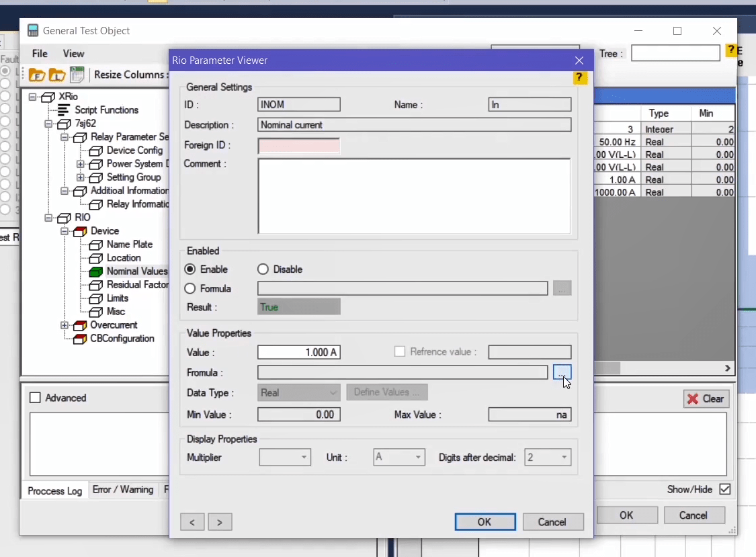Click the Tree search field
756x557 pixels.
click(x=675, y=53)
